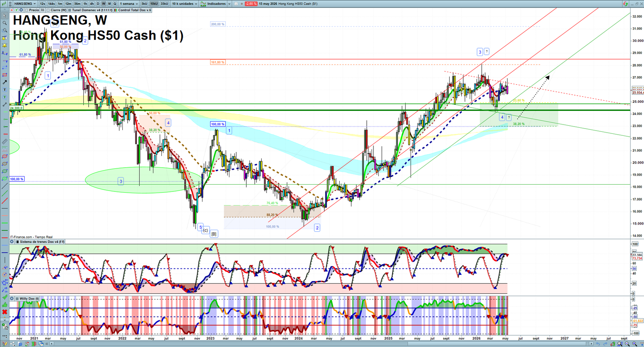644x347 pixels.
Task: Pick the red diagonal line tool
Action: coord(4,201)
